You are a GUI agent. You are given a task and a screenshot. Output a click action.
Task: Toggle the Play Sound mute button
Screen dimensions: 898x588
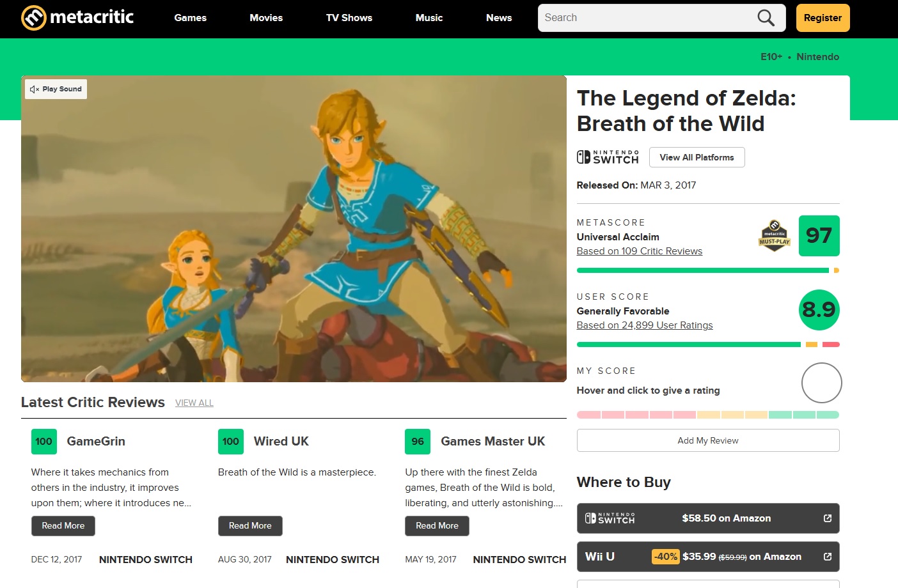click(56, 89)
